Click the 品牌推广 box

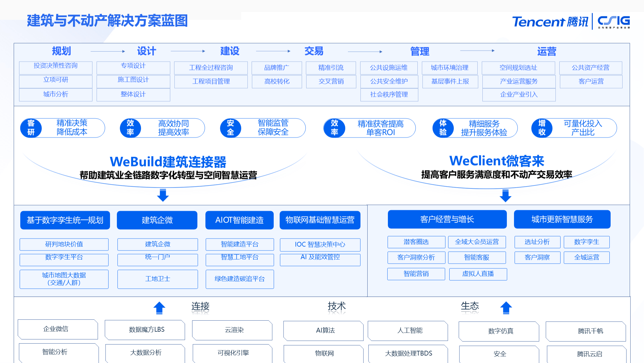pyautogui.click(x=277, y=68)
